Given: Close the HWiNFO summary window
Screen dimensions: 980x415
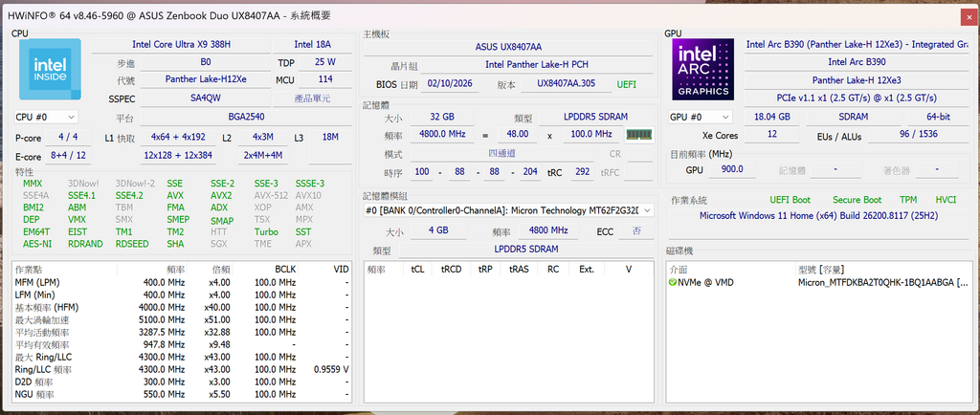Looking at the screenshot, I should pyautogui.click(x=967, y=17).
